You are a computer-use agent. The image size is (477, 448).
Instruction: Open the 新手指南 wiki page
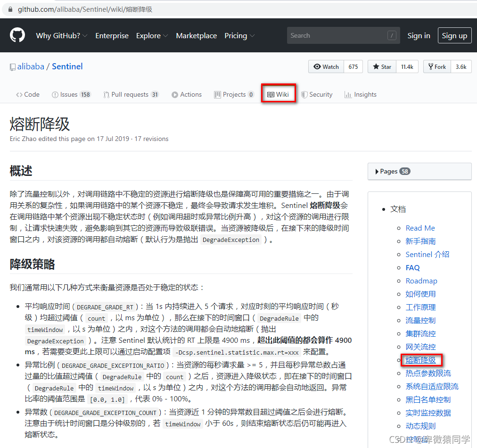click(420, 241)
